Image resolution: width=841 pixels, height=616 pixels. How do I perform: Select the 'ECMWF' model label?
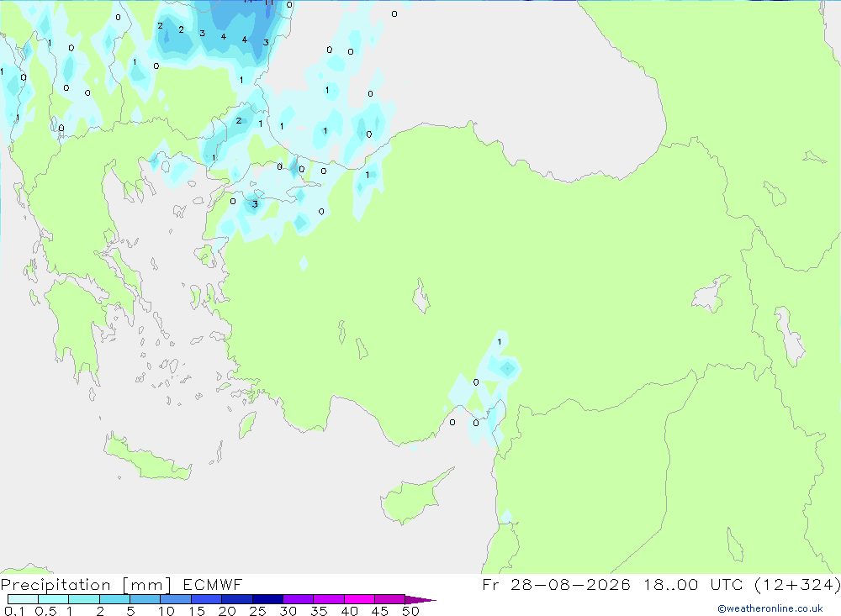(213, 584)
